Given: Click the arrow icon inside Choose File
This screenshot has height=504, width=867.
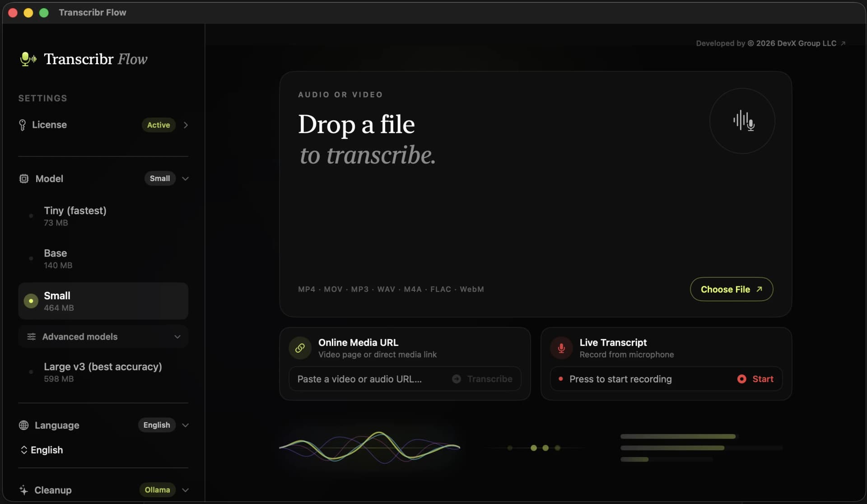Looking at the screenshot, I should [x=759, y=289].
